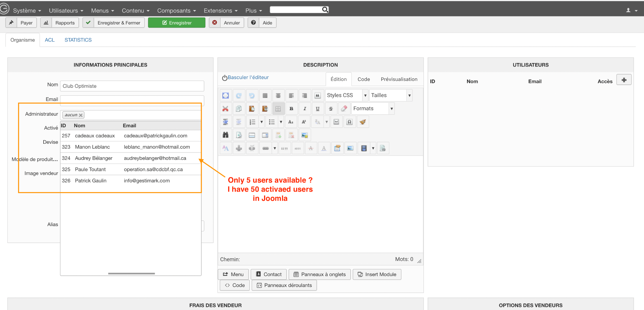Insert special character omega icon
Screen dimensions: 644x310
coord(349,122)
